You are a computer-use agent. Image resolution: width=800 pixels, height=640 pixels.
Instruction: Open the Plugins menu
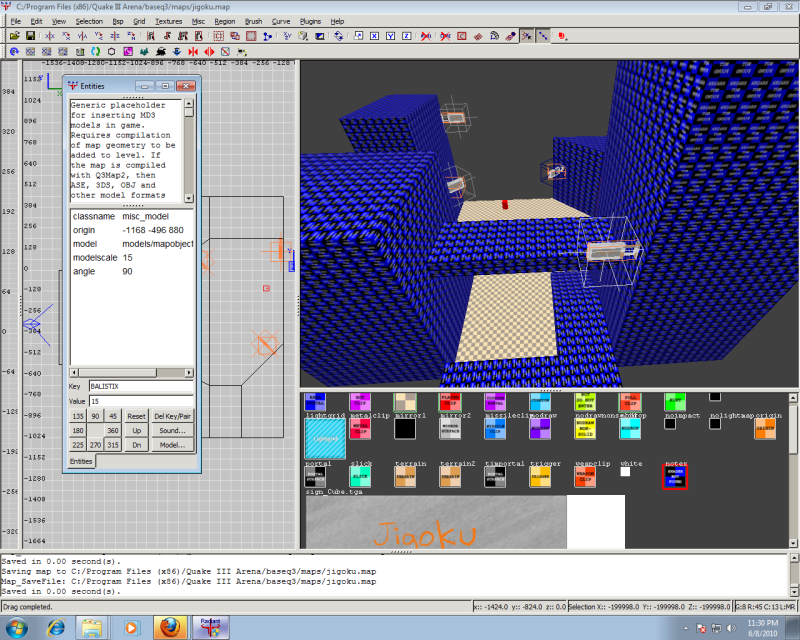click(x=310, y=21)
